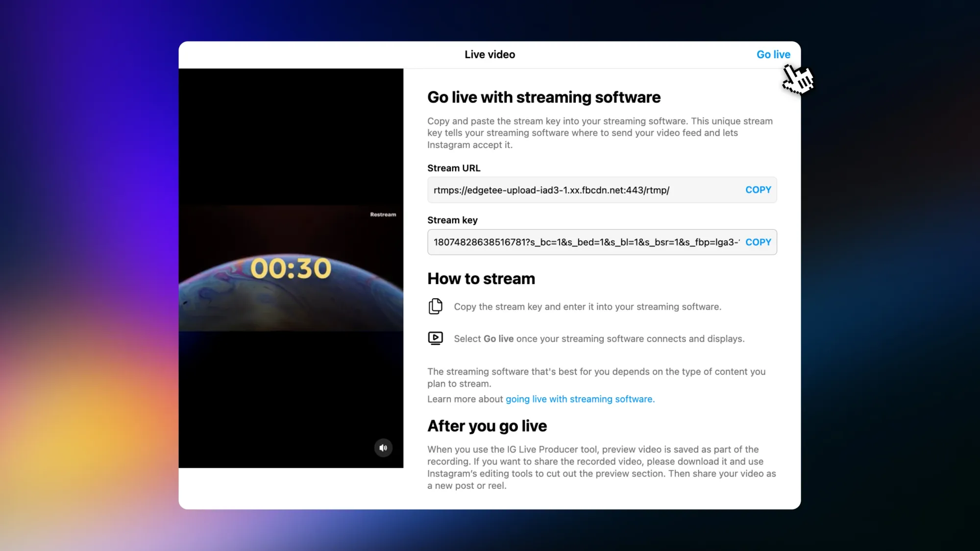
Task: Click the Stream key label
Action: 452,220
